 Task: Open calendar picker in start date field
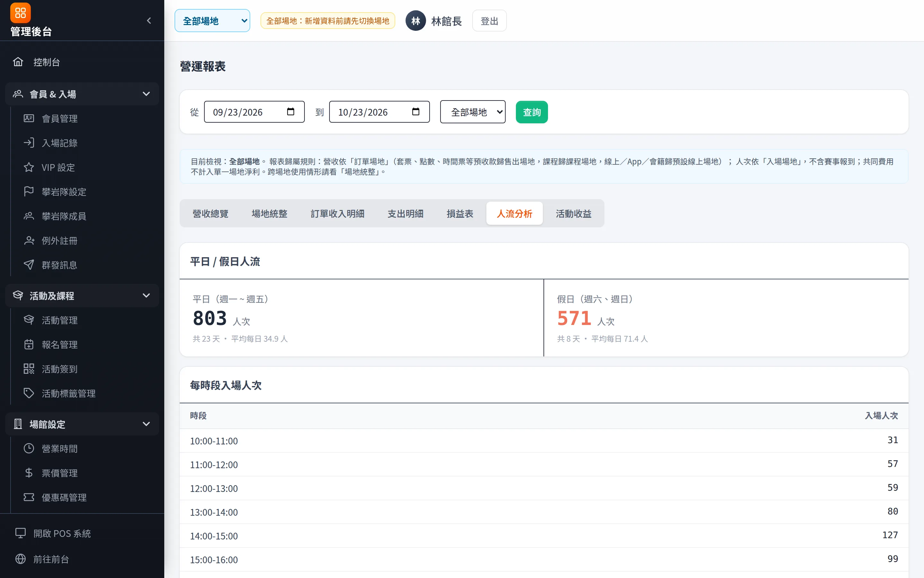291,112
